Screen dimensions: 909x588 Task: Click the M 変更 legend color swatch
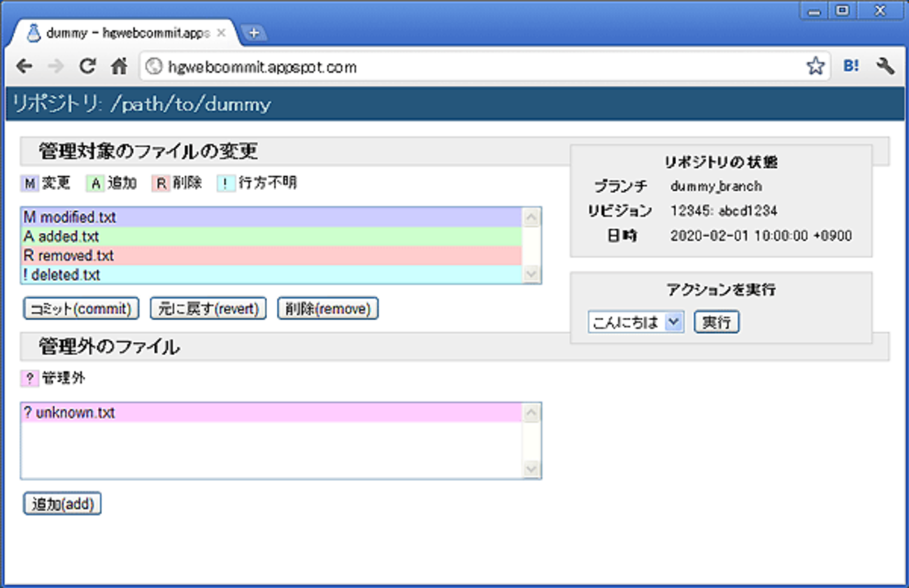coord(29,183)
